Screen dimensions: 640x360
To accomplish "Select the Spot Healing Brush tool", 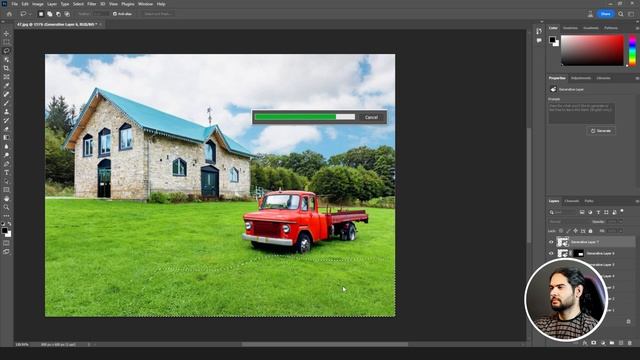I will tap(6, 94).
